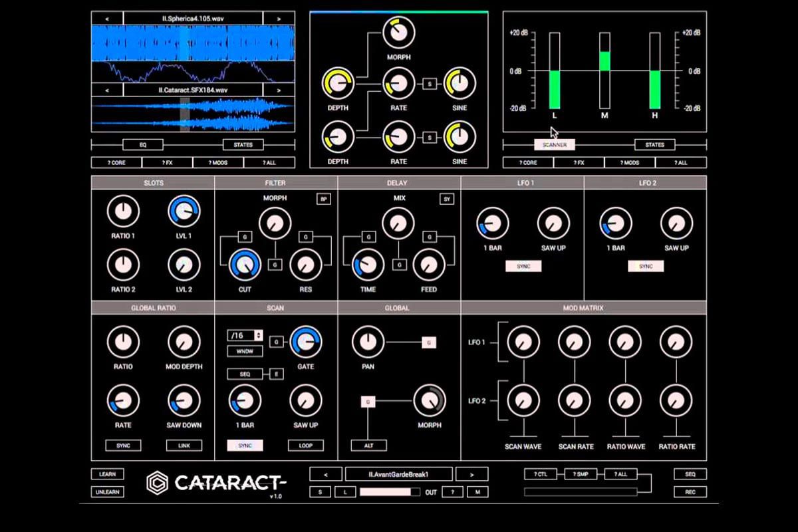Click the ? SMP randomize button
The image size is (798, 532).
(x=581, y=474)
